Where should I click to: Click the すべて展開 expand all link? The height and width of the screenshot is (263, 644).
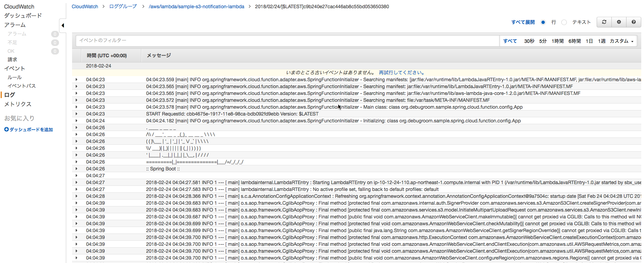(x=523, y=22)
